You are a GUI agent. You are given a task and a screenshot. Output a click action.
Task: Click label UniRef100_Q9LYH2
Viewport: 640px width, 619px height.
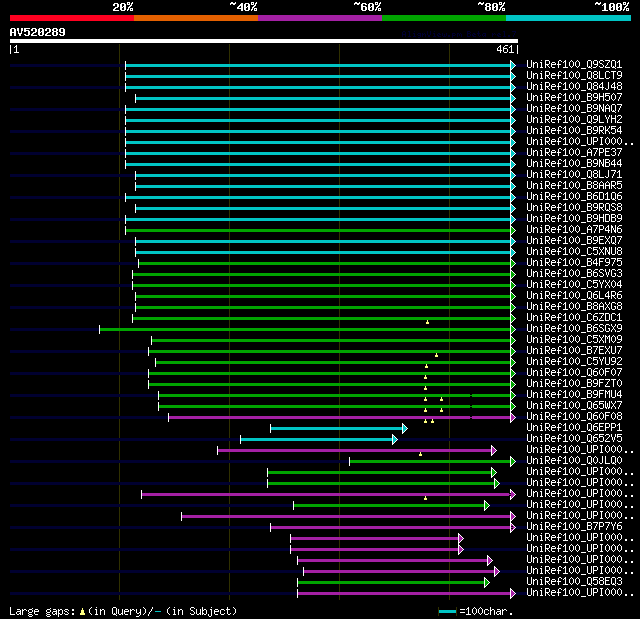(x=574, y=120)
